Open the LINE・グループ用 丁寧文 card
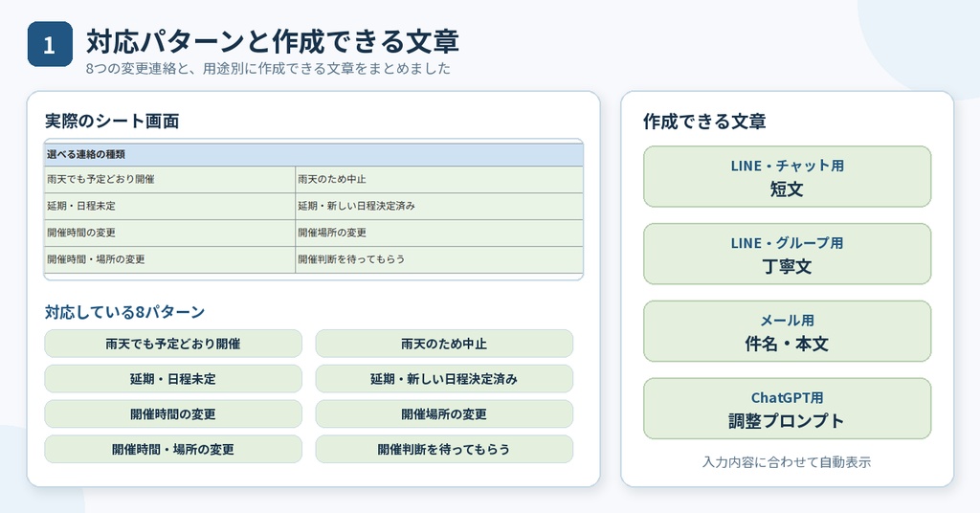The width and height of the screenshot is (980, 513). [x=788, y=255]
